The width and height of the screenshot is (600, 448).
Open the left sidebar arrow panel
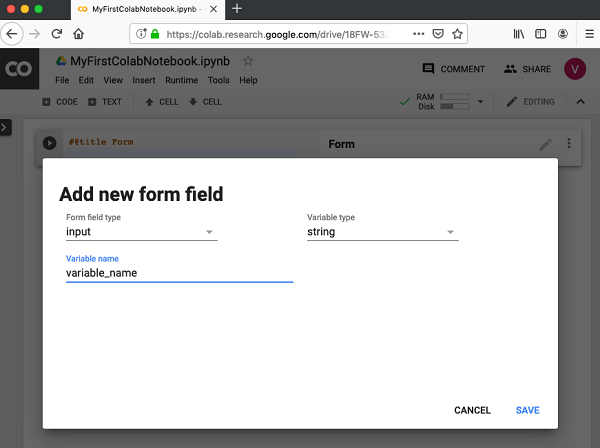[5, 127]
